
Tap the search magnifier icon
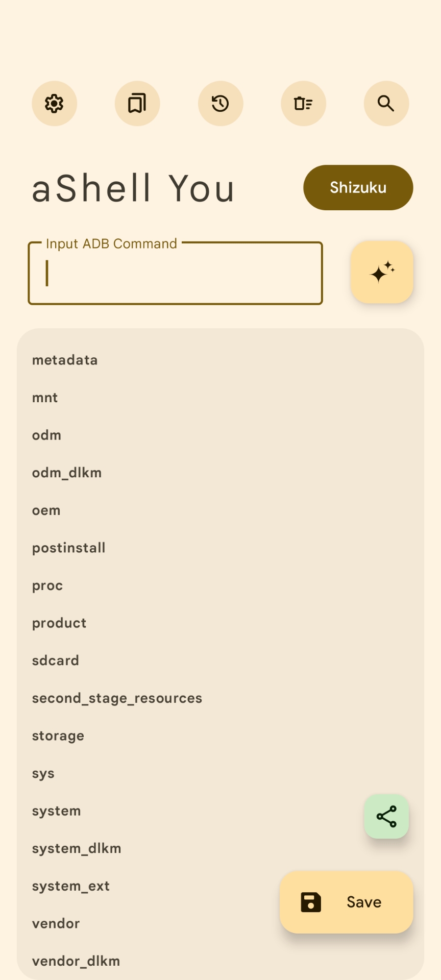tap(386, 104)
